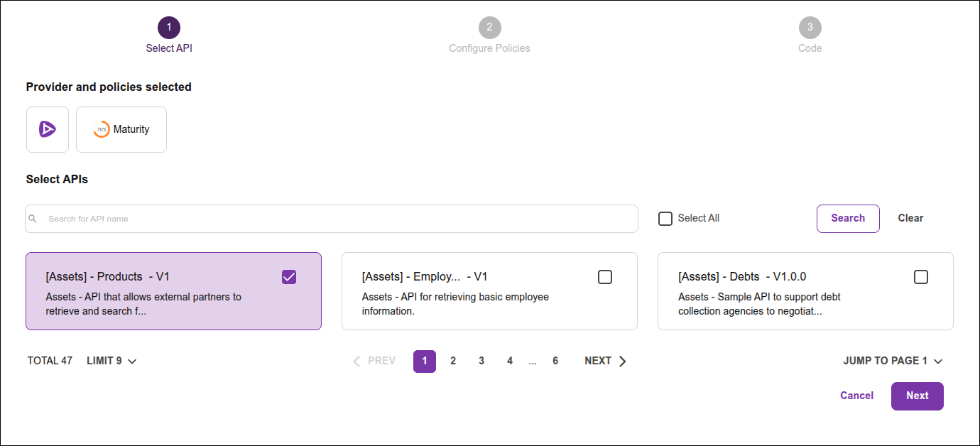Check the [Assets] - Debts - V1.0.0 API

tap(921, 277)
